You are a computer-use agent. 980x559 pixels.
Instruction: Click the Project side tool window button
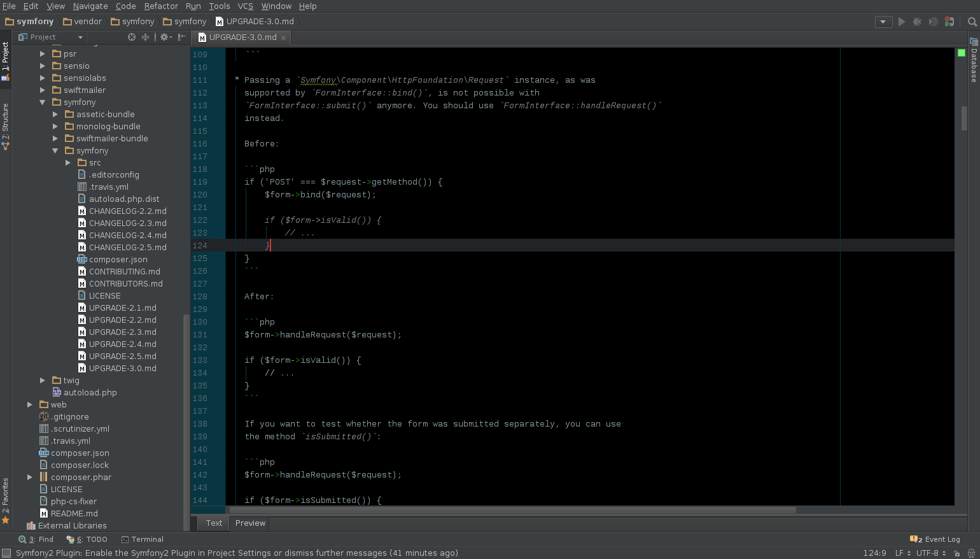click(6, 61)
